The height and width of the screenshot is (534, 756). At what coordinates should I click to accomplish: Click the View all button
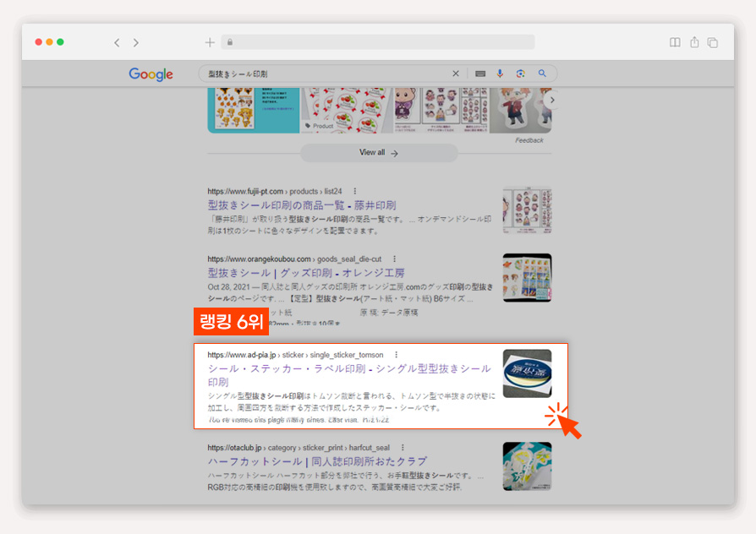pyautogui.click(x=379, y=153)
